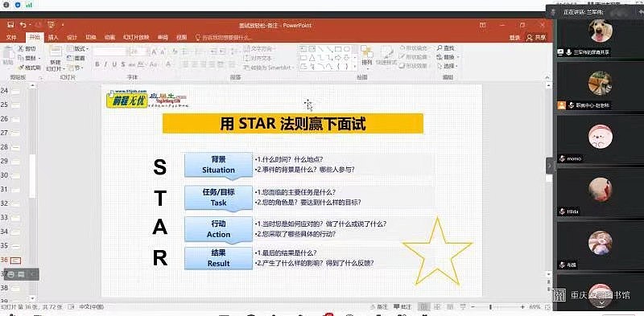Switch to slide sorter view icon
Image resolution: width=644 pixels, height=316 pixels.
[437, 307]
